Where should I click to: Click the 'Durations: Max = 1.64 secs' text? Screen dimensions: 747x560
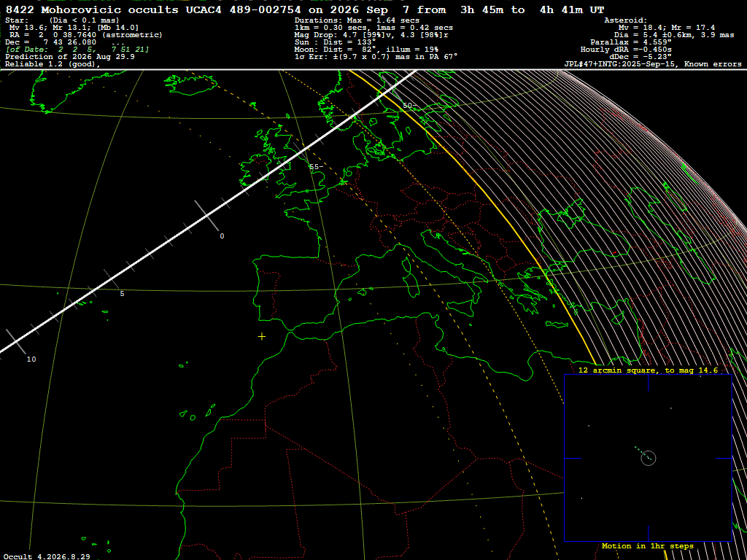[357, 20]
